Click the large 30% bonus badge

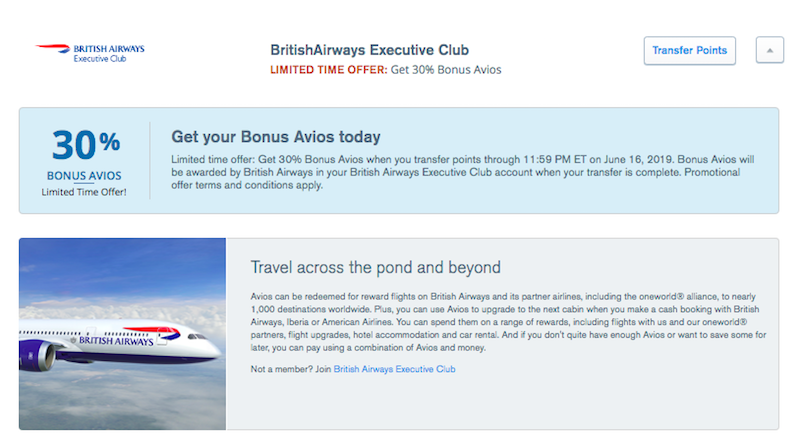pos(85,146)
